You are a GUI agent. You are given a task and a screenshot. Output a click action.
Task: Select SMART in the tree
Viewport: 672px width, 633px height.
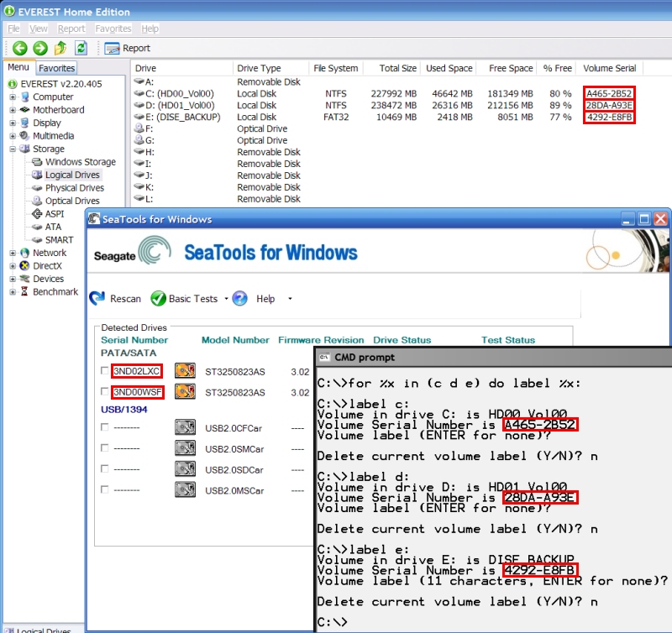pyautogui.click(x=59, y=240)
